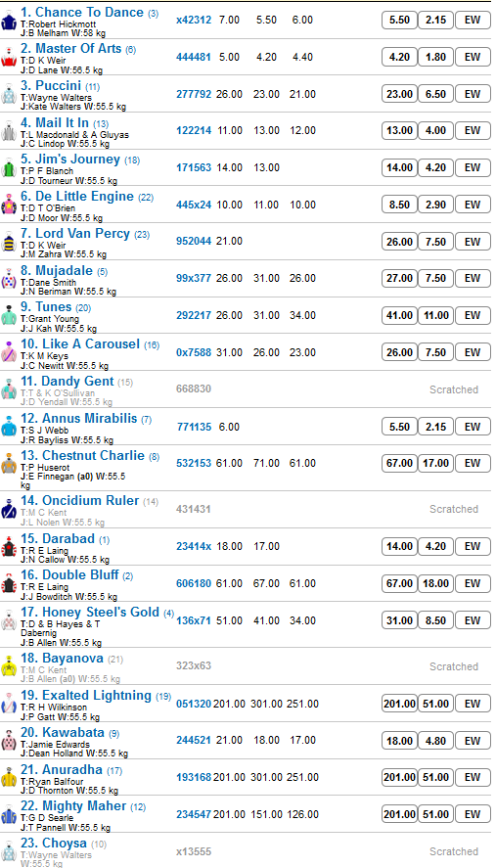Click Annus Mirabilis light blue silks icon
Screen dimensions: 496x868
(x=9, y=427)
